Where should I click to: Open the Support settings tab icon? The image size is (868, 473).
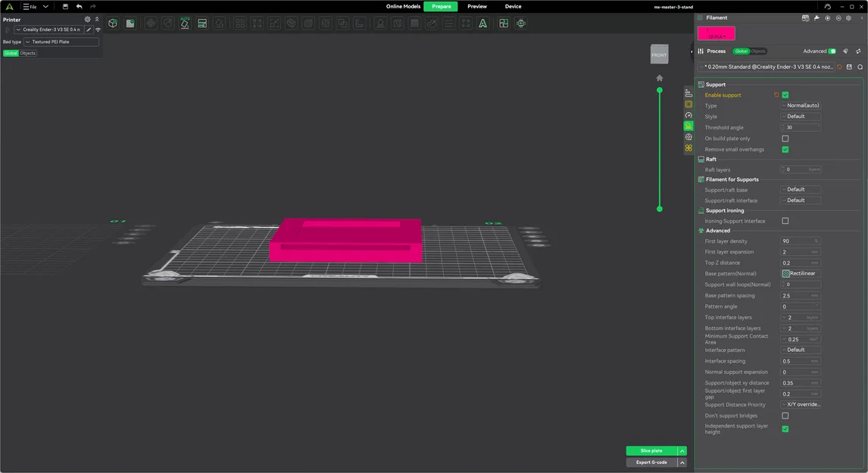(688, 126)
